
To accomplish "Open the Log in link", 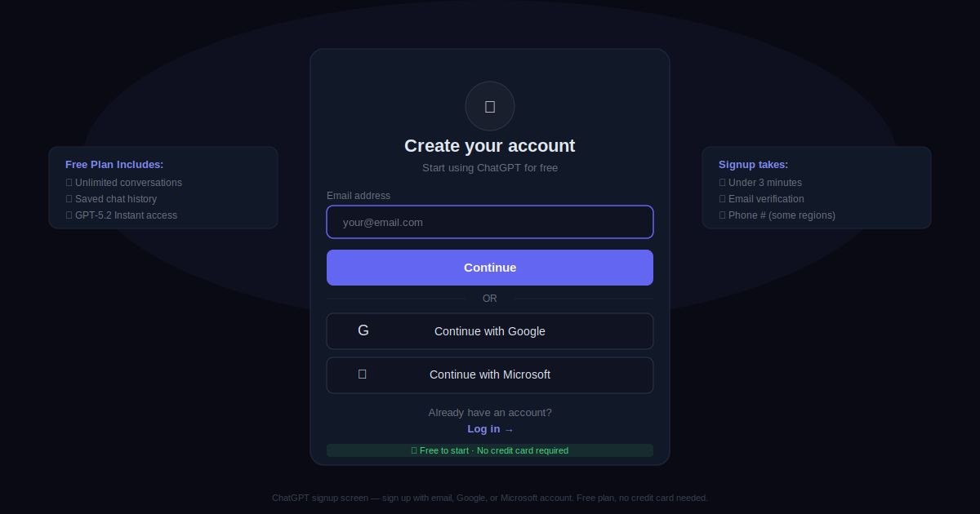I will tap(483, 429).
